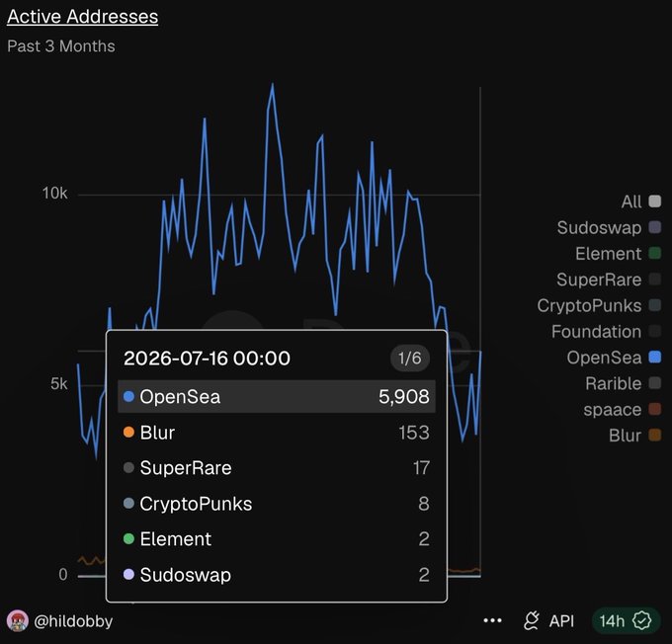Screen dimensions: 672x644
Task: Select the SuperRare 17 tooltip row
Action: 277,468
